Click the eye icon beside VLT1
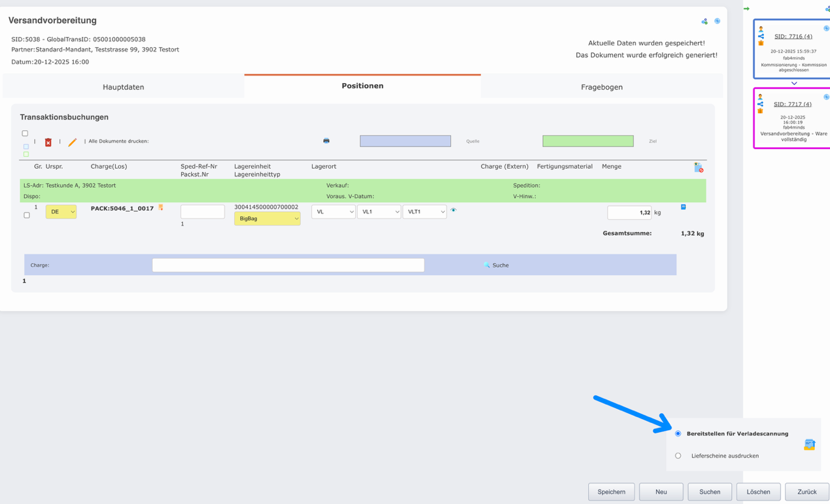This screenshot has height=504, width=830. pos(453,210)
